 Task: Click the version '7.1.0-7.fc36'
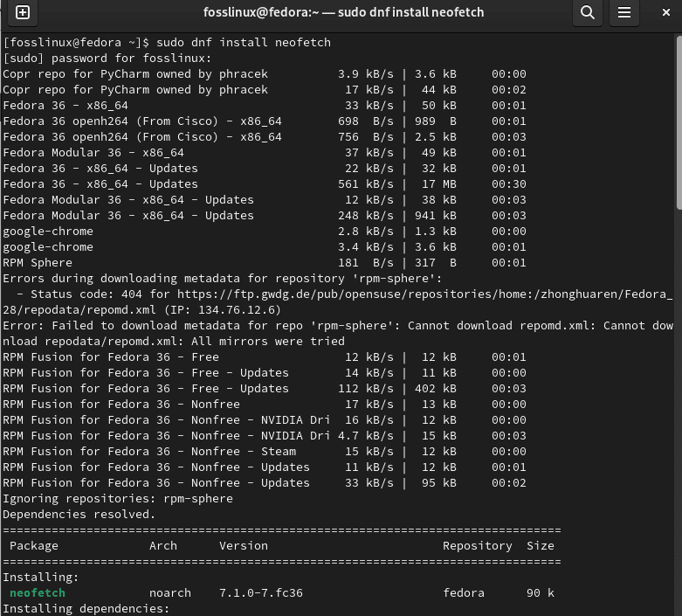pos(261,593)
